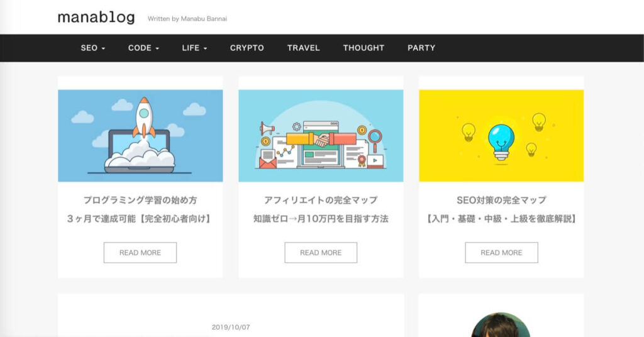
Task: Click the manablog site logo
Action: click(96, 18)
